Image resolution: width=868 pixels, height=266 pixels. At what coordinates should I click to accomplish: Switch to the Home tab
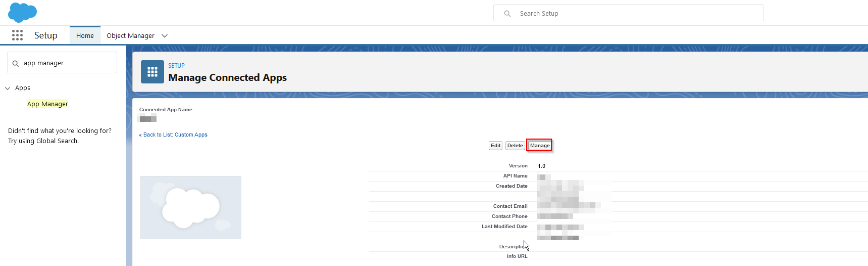click(85, 35)
